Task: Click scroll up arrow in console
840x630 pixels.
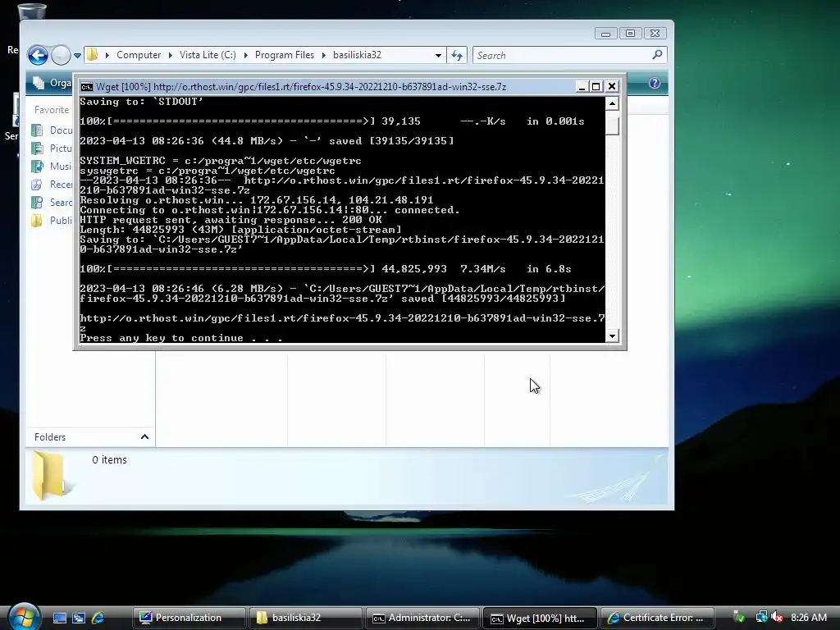Action: pos(612,103)
